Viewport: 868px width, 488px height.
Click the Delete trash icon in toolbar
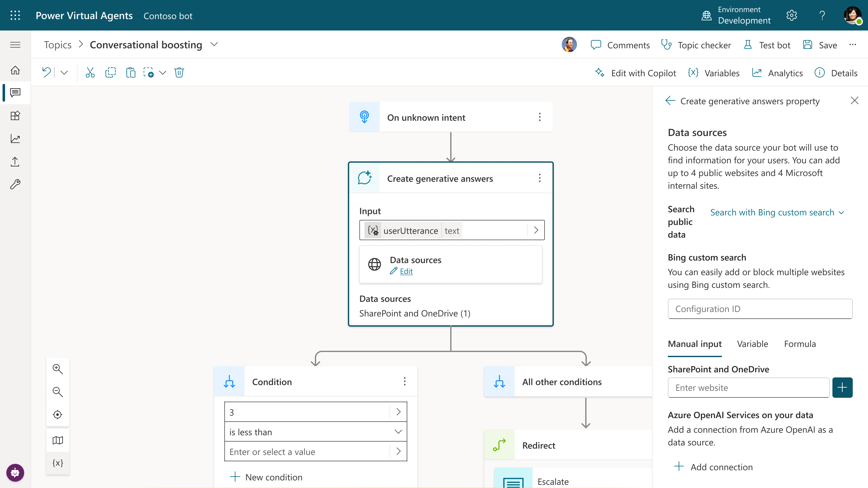pyautogui.click(x=179, y=72)
